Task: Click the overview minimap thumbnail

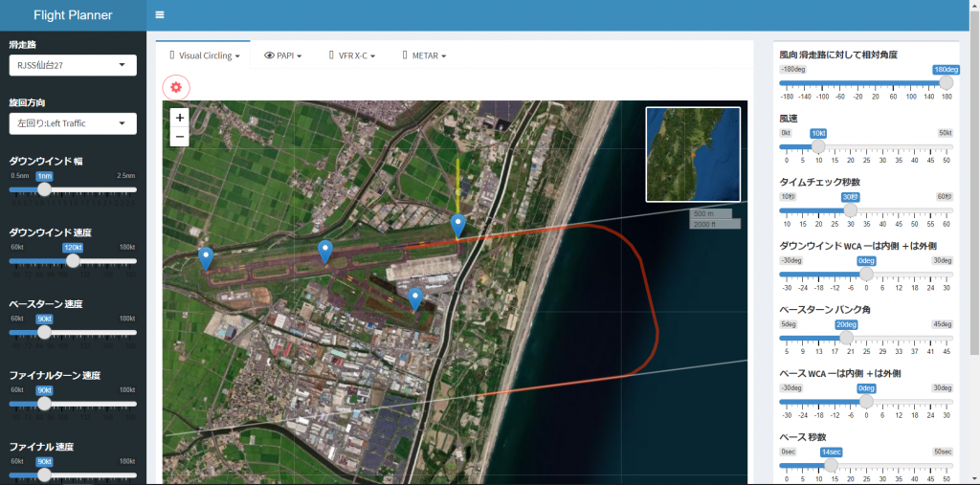Action: (x=693, y=154)
